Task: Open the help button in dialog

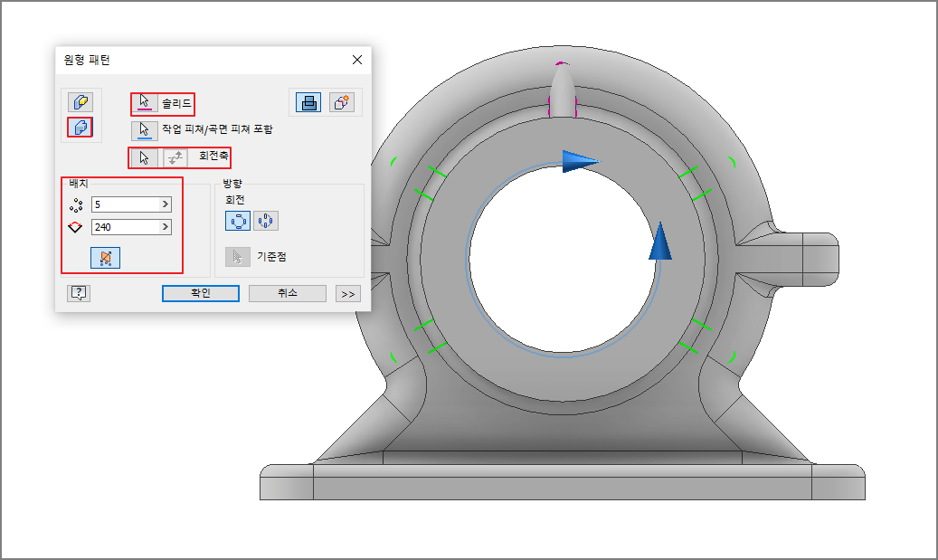Action: point(79,293)
